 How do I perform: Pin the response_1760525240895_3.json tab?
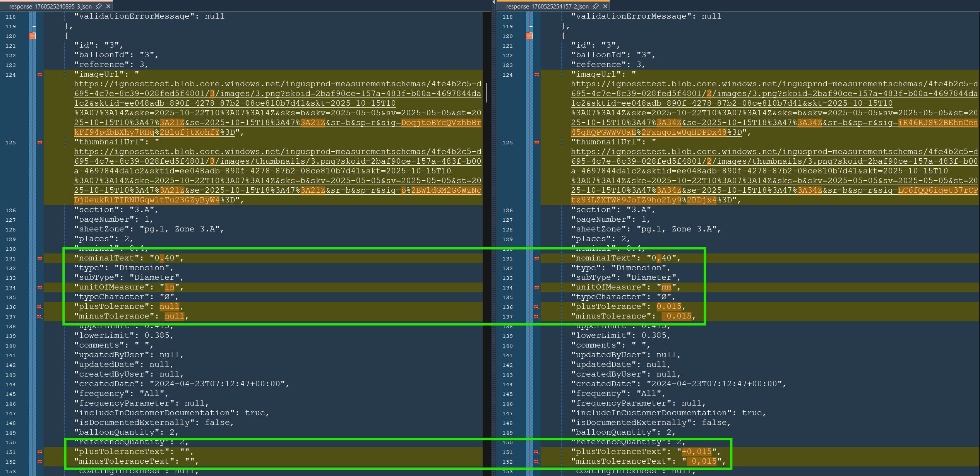[x=98, y=6]
